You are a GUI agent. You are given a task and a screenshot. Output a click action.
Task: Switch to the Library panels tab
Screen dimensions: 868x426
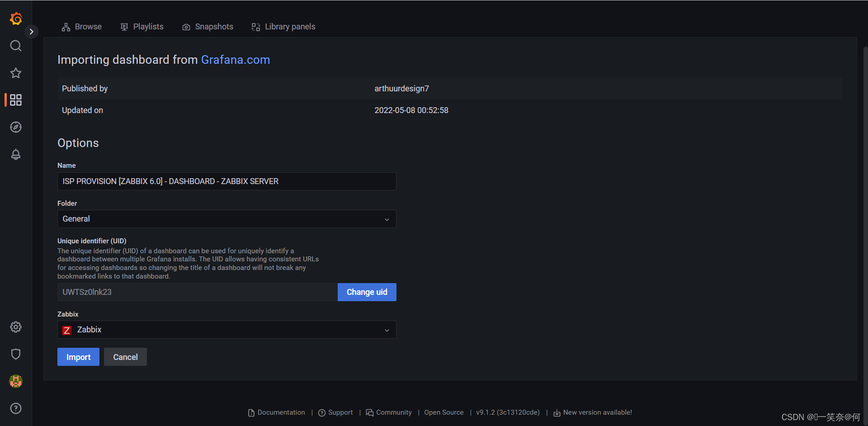pos(283,27)
